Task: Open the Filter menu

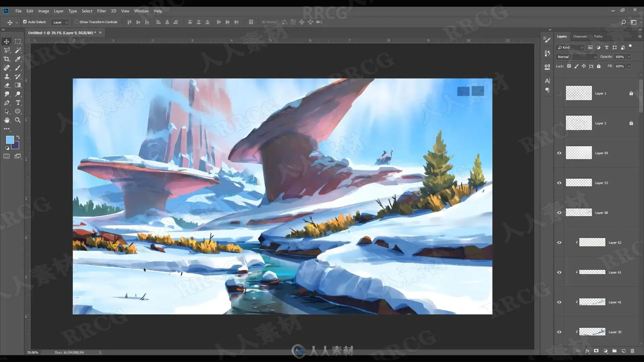Action: [102, 11]
